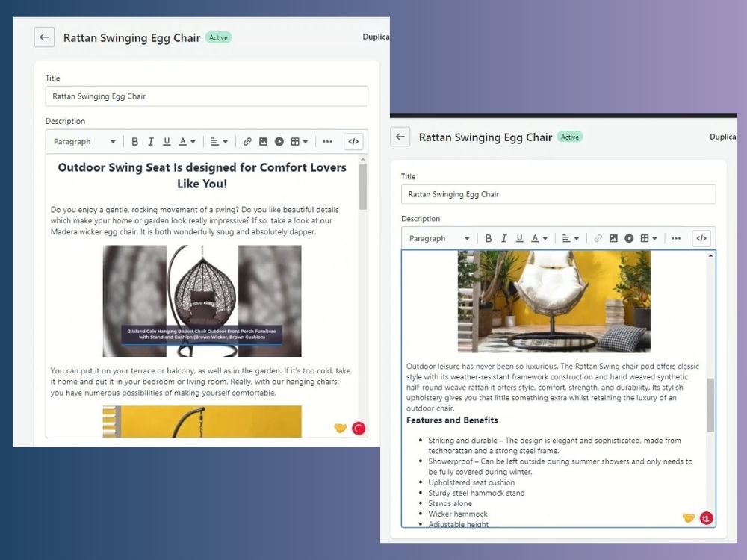Image resolution: width=747 pixels, height=560 pixels.
Task: Toggle Underline in left window toolbar
Action: [x=167, y=141]
